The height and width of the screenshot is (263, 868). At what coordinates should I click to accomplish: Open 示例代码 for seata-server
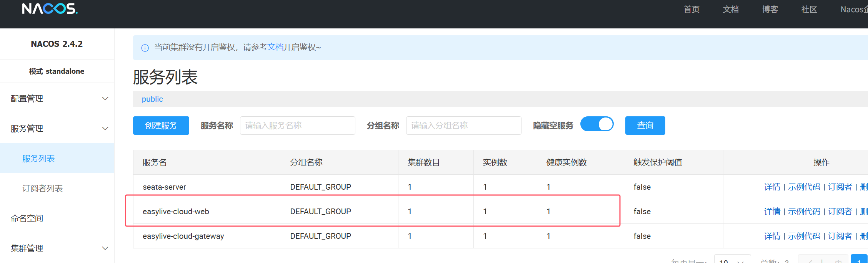click(x=804, y=187)
